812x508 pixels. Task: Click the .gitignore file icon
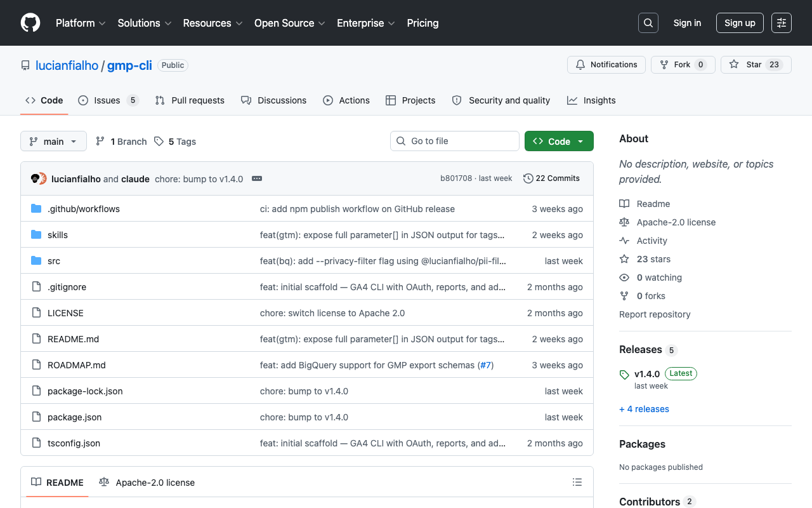click(x=36, y=287)
